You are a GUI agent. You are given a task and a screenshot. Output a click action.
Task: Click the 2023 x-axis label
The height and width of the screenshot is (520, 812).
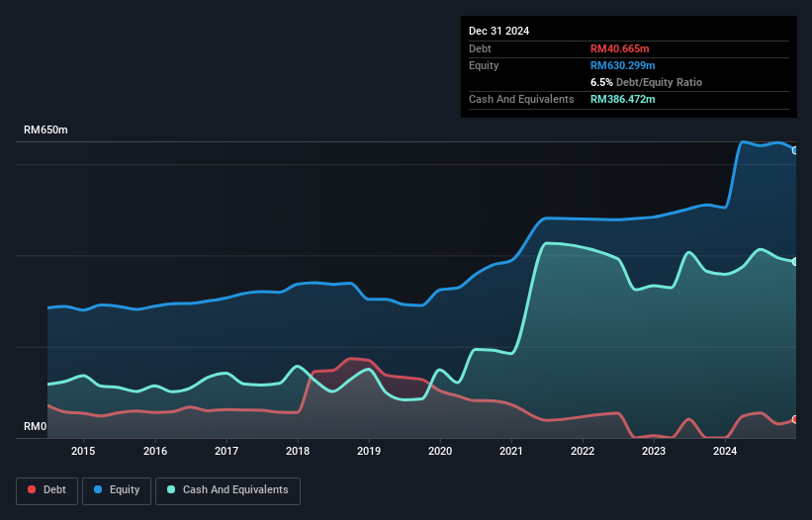[654, 451]
